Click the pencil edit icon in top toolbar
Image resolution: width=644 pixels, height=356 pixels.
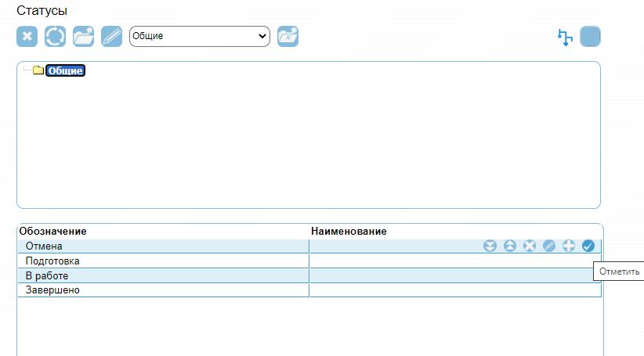pos(111,37)
